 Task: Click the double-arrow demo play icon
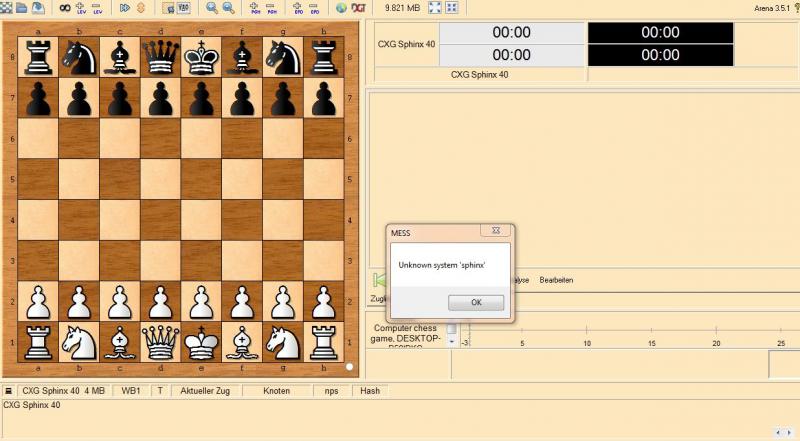pyautogui.click(x=125, y=8)
